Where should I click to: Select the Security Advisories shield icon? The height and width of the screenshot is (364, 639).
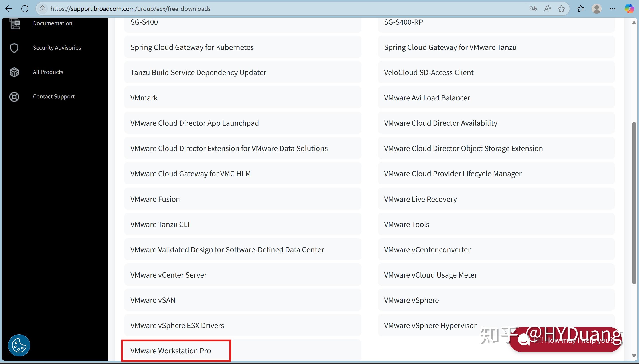pos(14,48)
